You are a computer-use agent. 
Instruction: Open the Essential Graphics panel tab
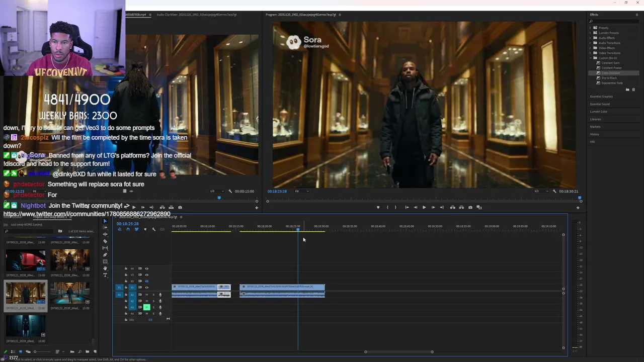601,97
